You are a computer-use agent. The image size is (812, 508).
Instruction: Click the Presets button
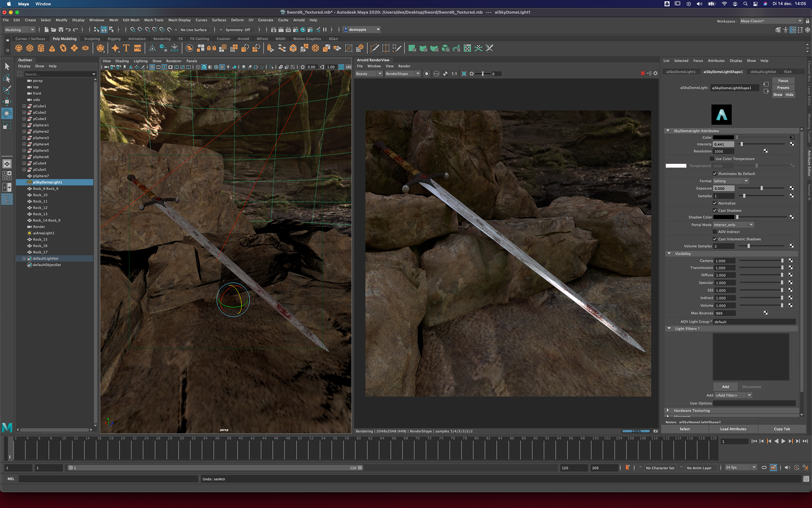(783, 88)
